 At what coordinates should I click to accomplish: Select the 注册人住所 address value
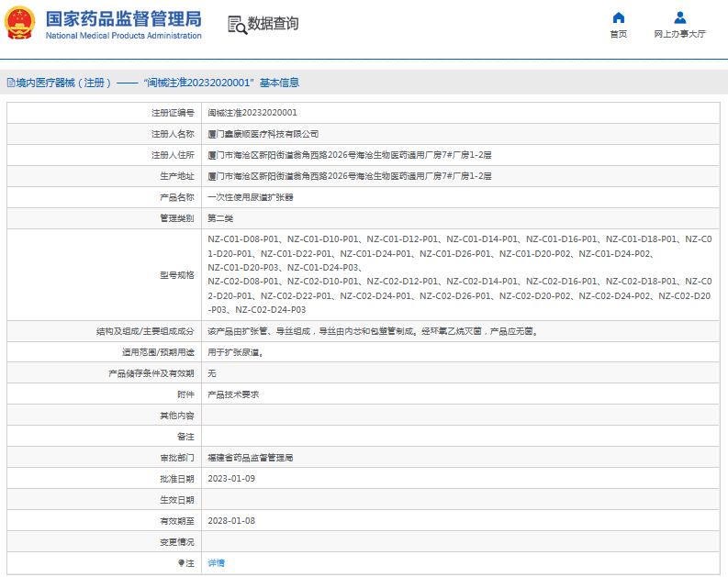pos(350,155)
